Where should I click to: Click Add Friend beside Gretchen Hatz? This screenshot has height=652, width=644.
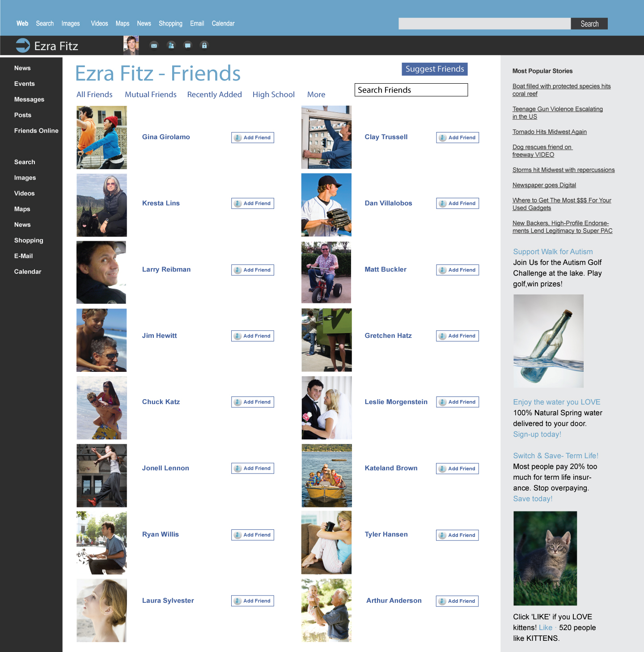point(458,336)
